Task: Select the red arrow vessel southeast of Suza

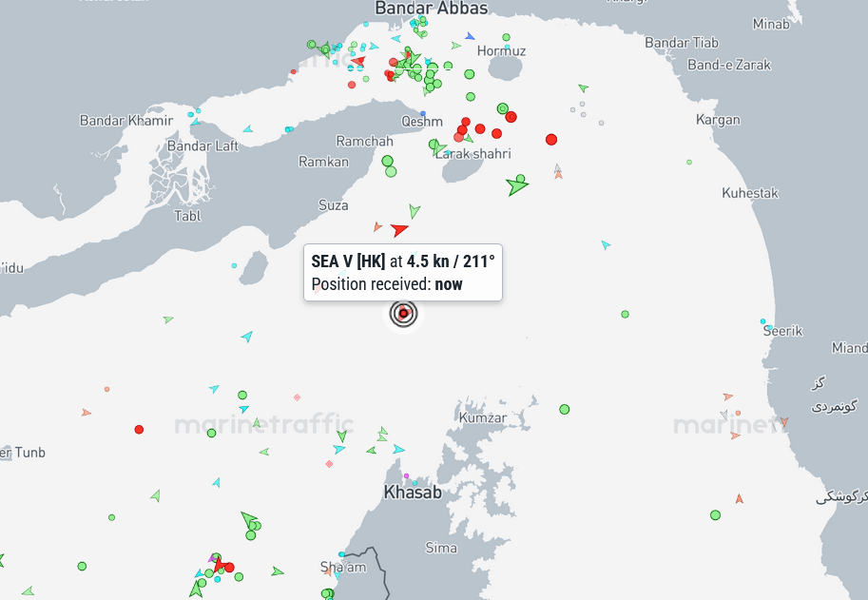Action: 399,229
